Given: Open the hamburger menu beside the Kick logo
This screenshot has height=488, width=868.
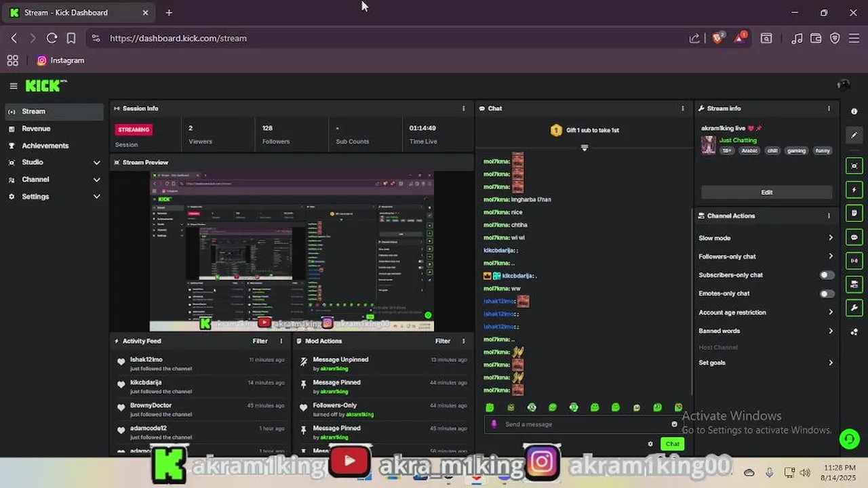Looking at the screenshot, I should pos(13,86).
